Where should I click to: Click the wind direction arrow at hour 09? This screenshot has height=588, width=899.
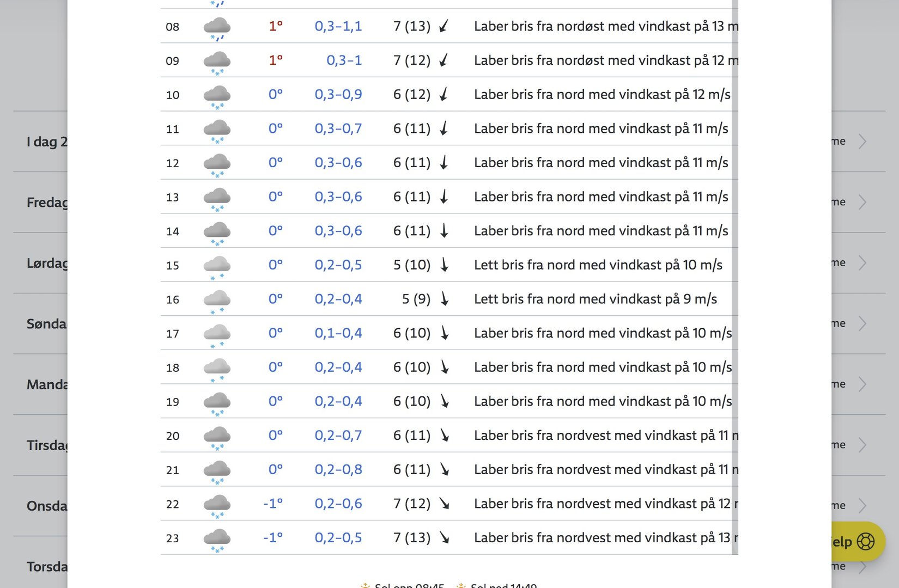pos(444,60)
